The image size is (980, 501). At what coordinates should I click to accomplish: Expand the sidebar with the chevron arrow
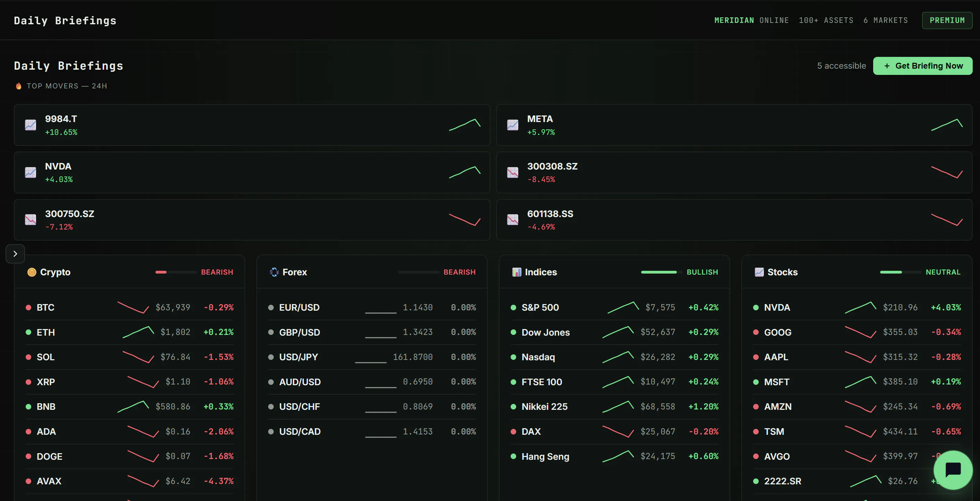(15, 253)
